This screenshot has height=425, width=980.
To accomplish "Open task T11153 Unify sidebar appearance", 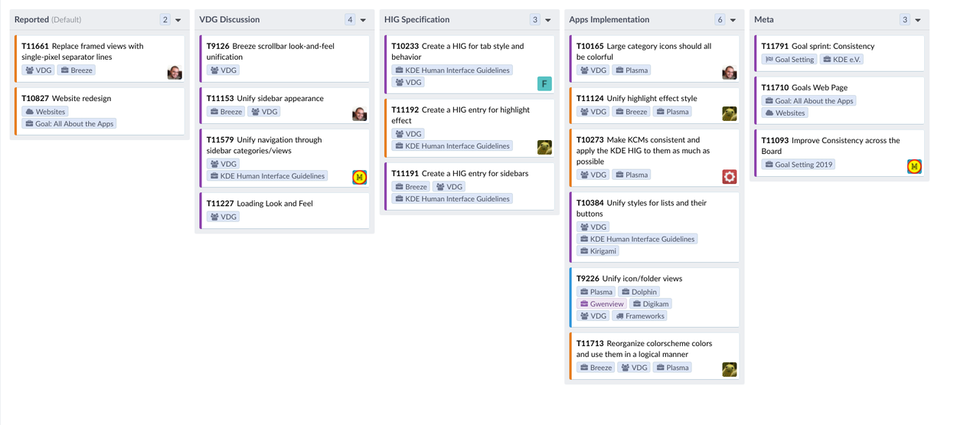I will tap(265, 98).
